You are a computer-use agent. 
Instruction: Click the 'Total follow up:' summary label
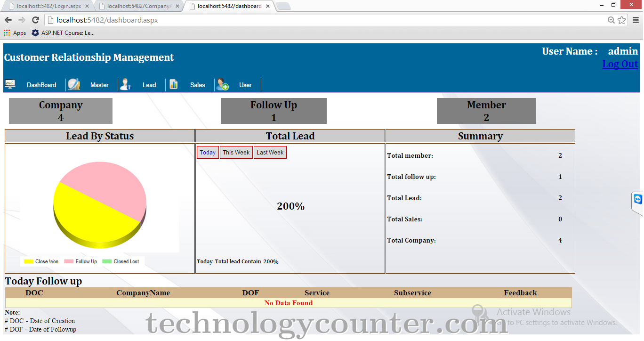pos(411,177)
